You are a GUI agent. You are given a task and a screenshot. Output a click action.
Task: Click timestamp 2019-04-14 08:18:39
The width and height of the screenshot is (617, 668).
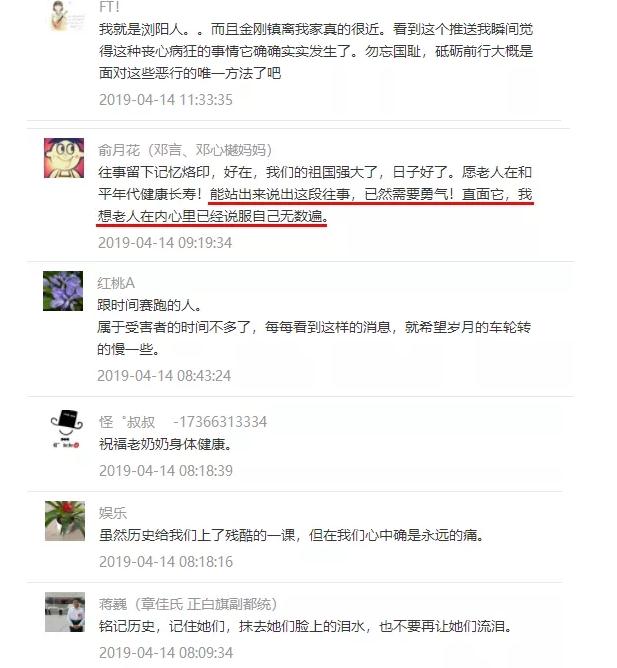[x=166, y=471]
